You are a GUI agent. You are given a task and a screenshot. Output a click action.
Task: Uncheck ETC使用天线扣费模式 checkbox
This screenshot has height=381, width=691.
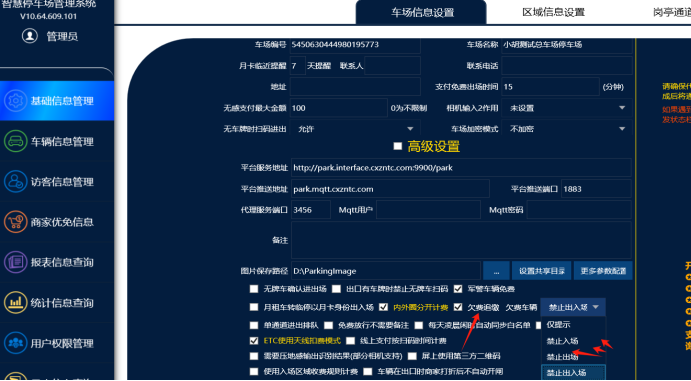(x=253, y=341)
